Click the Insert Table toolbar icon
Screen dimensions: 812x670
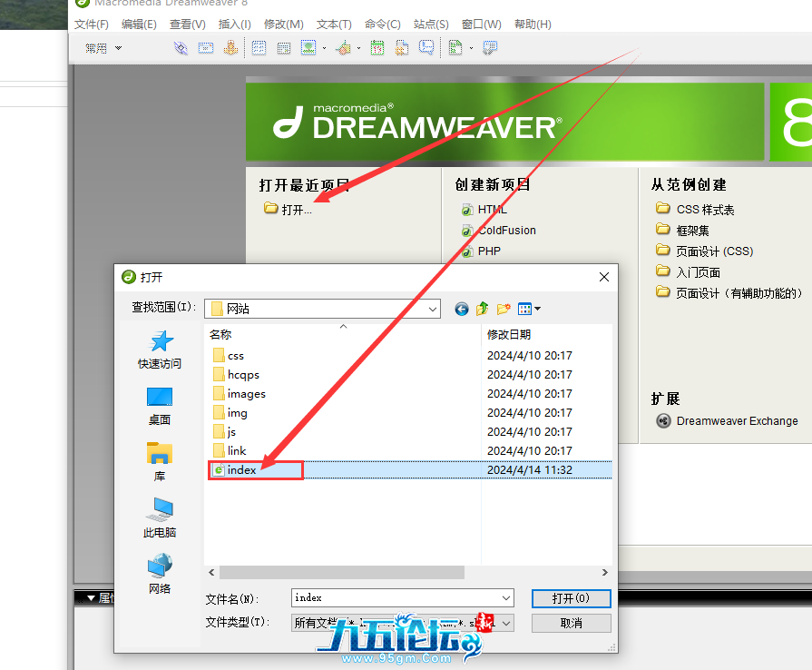259,48
